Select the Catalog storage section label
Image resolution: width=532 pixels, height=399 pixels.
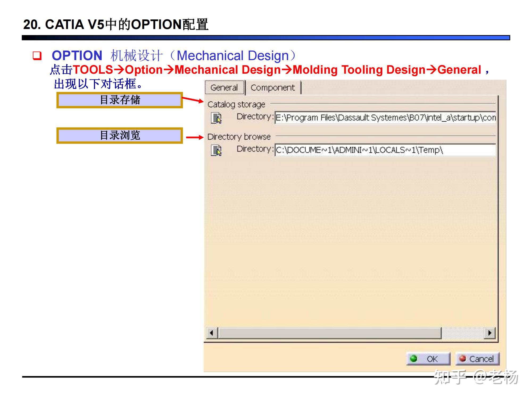coord(236,105)
